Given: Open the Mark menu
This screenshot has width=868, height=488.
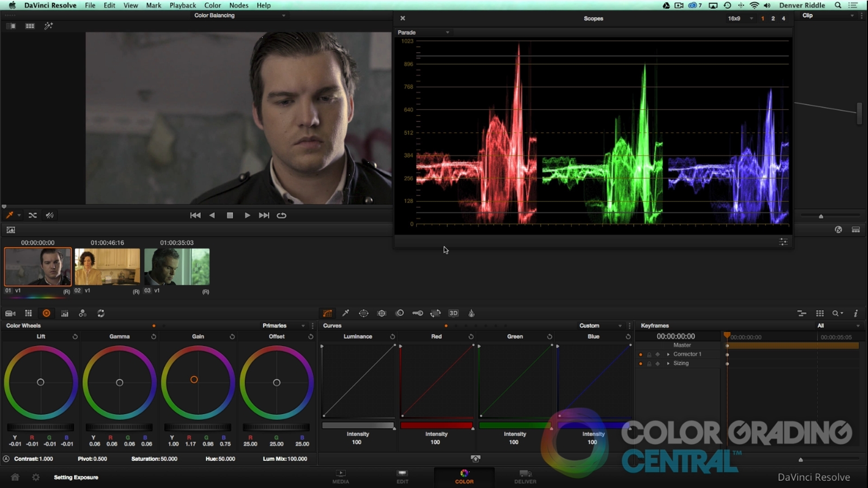Looking at the screenshot, I should click(154, 5).
